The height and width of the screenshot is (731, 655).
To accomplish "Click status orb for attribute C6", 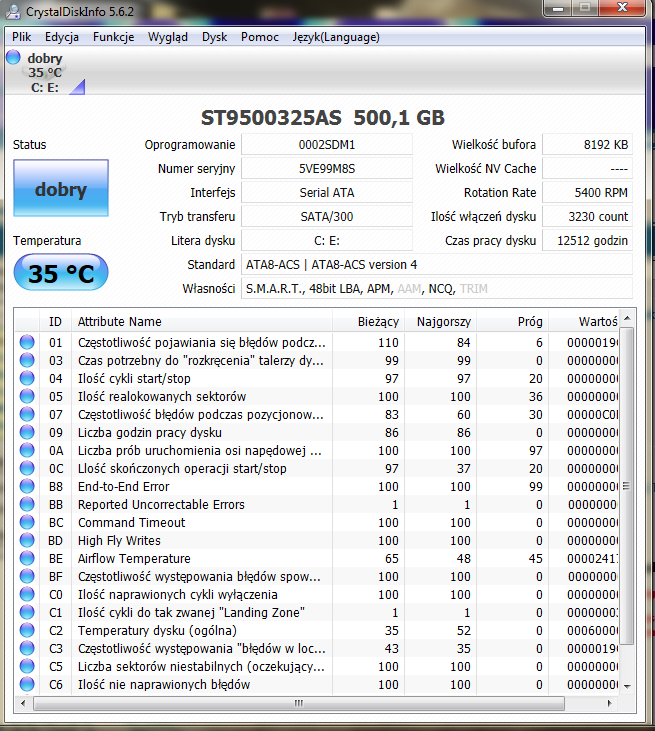I will (27, 684).
